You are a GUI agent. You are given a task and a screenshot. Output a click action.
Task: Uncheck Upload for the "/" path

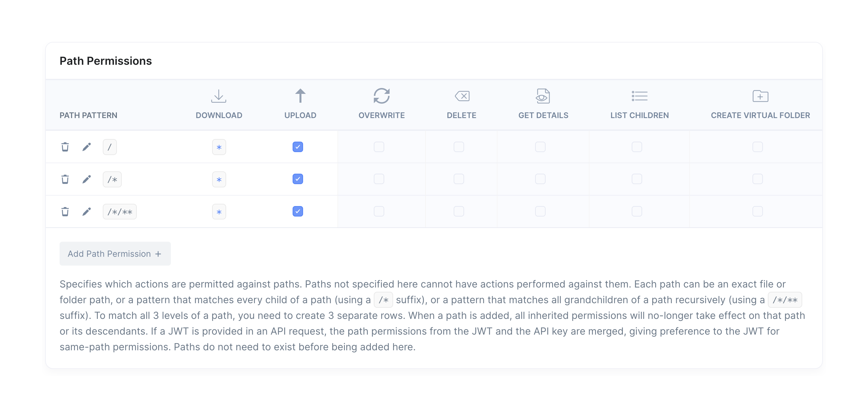click(298, 147)
